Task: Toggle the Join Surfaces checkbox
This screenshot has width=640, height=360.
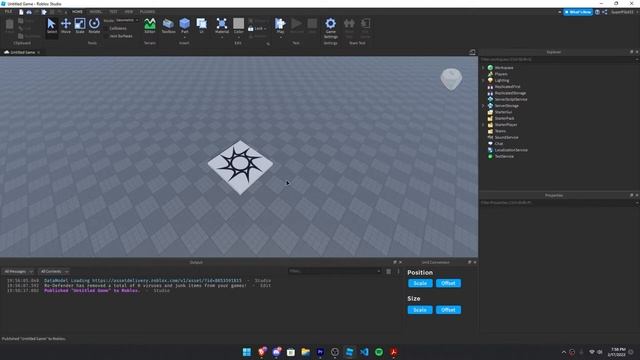Action: pyautogui.click(x=107, y=36)
